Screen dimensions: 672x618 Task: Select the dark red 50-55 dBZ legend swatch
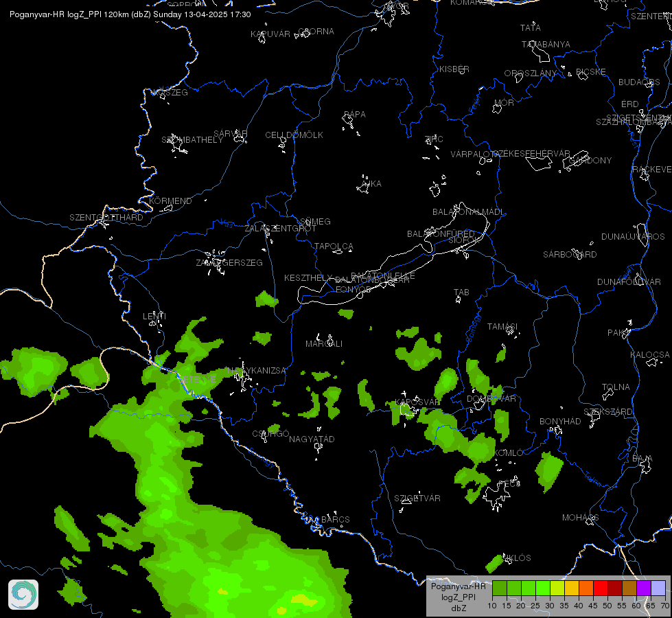point(615,588)
